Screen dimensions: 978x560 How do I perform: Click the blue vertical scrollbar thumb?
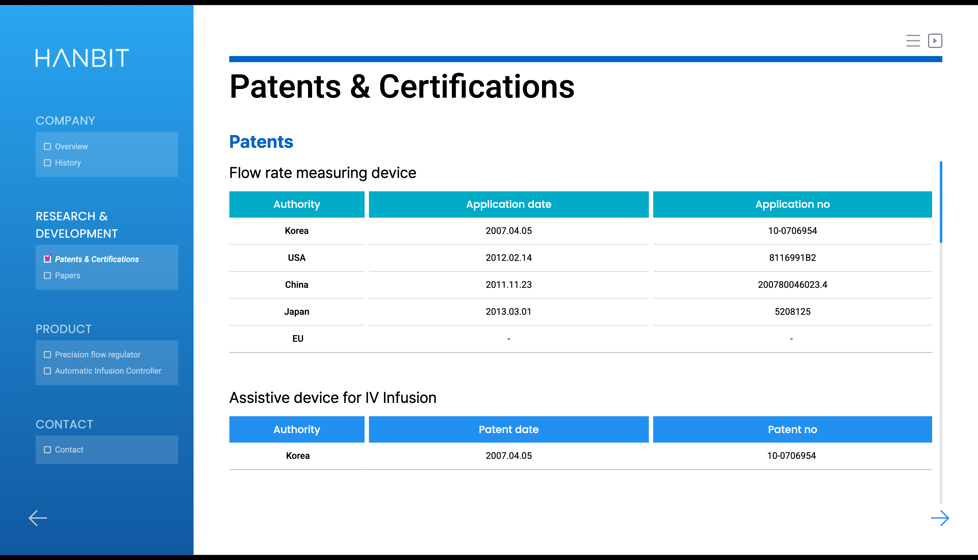pos(941,202)
